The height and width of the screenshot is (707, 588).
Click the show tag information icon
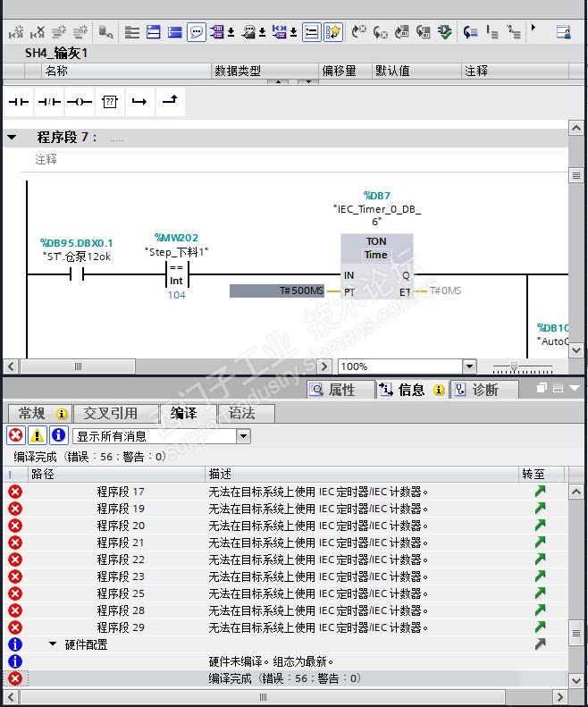248,32
